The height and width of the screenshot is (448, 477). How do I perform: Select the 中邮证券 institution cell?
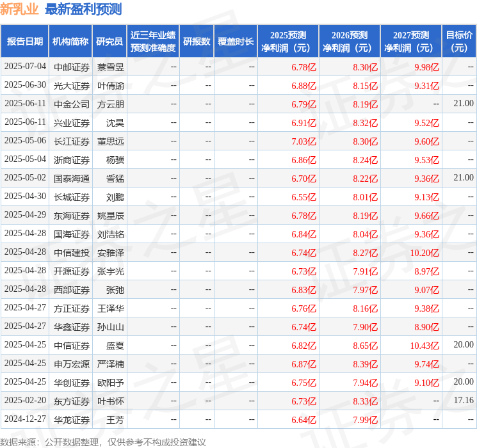[72, 67]
